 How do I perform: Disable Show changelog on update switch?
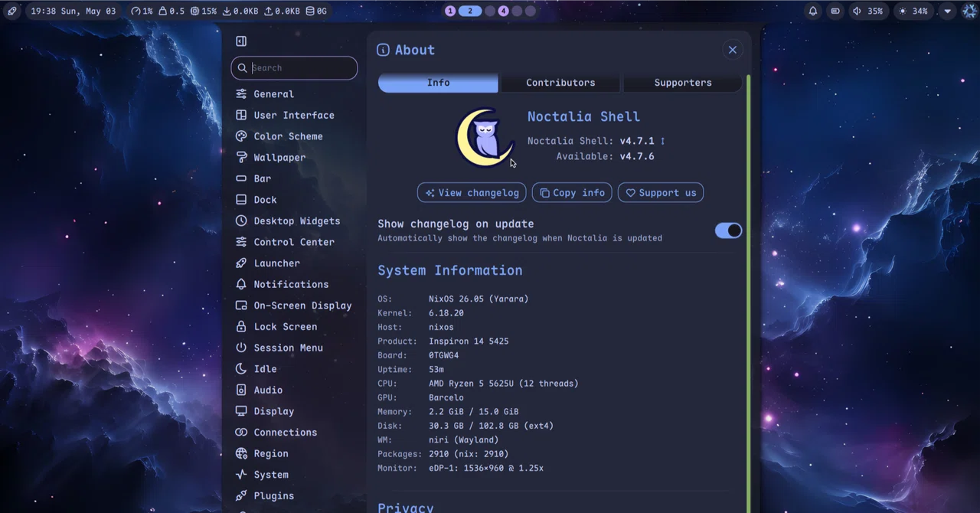728,230
